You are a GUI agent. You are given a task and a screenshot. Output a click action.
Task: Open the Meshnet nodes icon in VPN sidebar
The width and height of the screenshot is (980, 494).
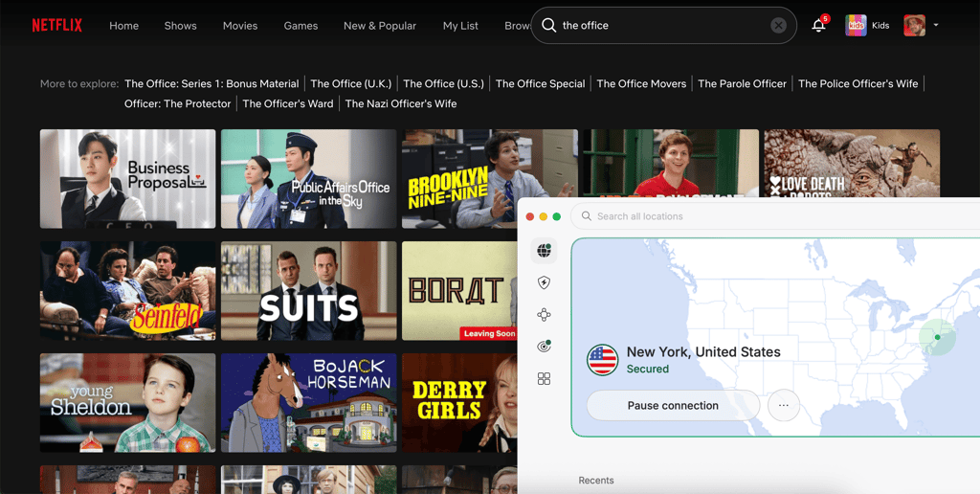(x=544, y=315)
